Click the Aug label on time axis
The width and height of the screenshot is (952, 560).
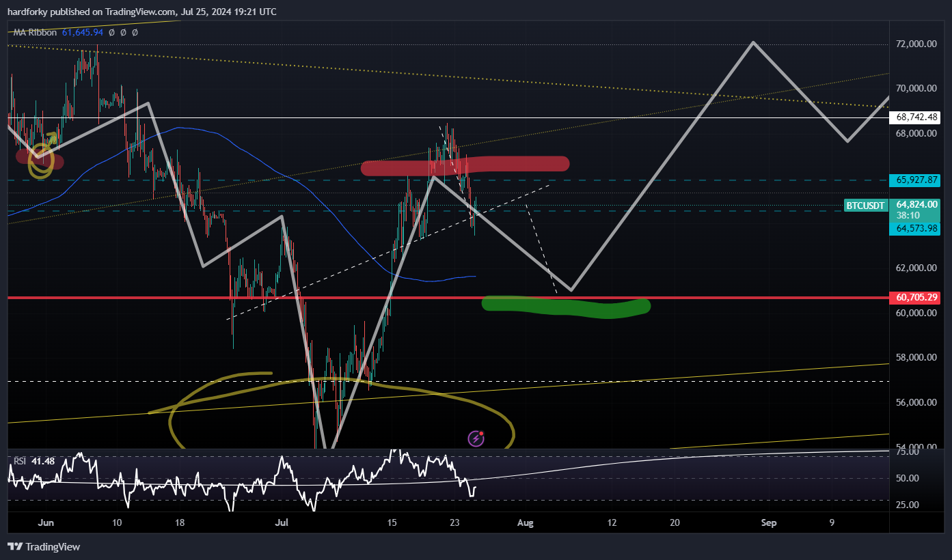coord(525,523)
